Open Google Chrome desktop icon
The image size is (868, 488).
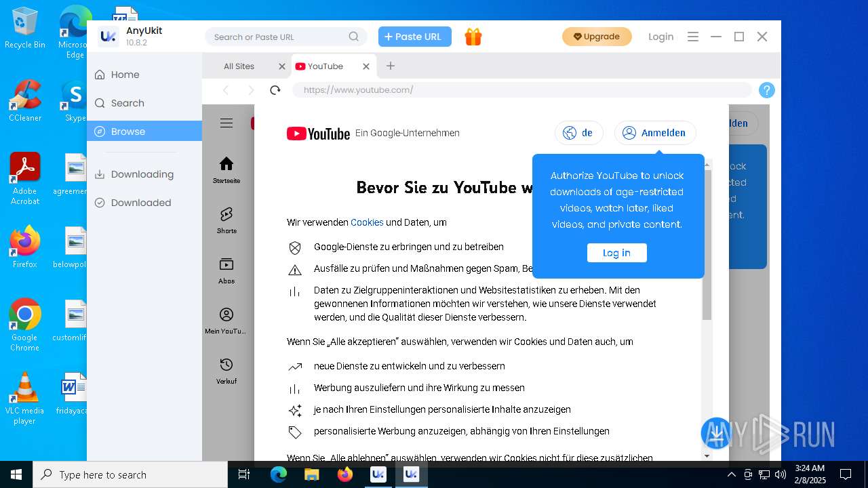[x=25, y=325]
